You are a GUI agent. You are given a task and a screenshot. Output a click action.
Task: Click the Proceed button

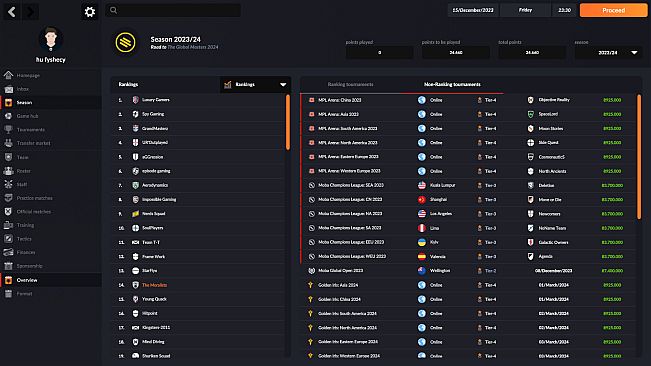point(613,10)
